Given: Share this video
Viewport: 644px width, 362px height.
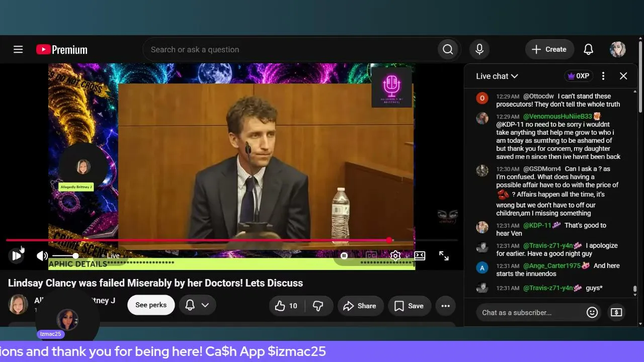Looking at the screenshot, I should [x=360, y=306].
